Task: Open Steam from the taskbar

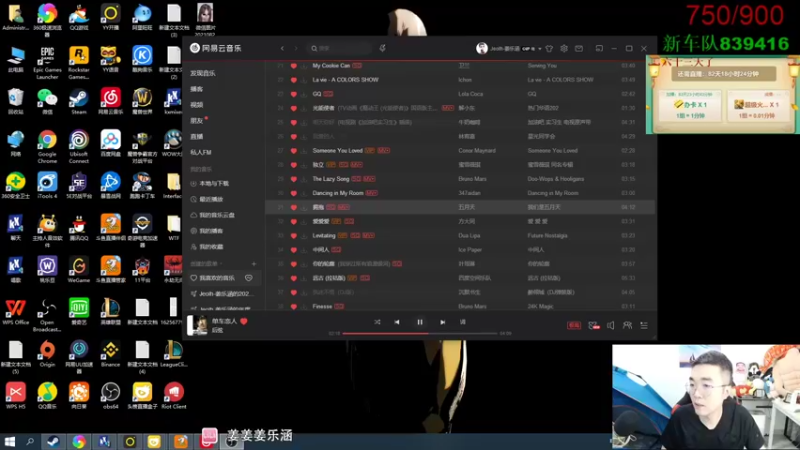Action: [x=53, y=441]
